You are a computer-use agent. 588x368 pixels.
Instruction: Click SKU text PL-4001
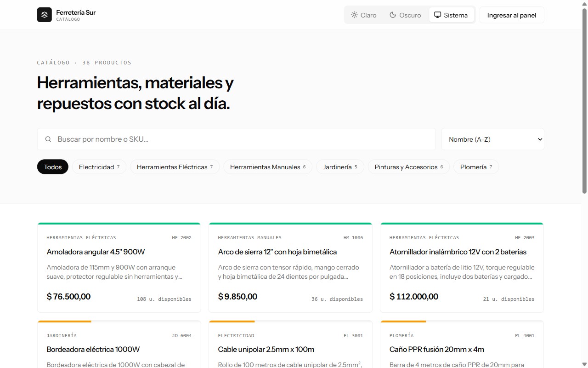coord(525,335)
